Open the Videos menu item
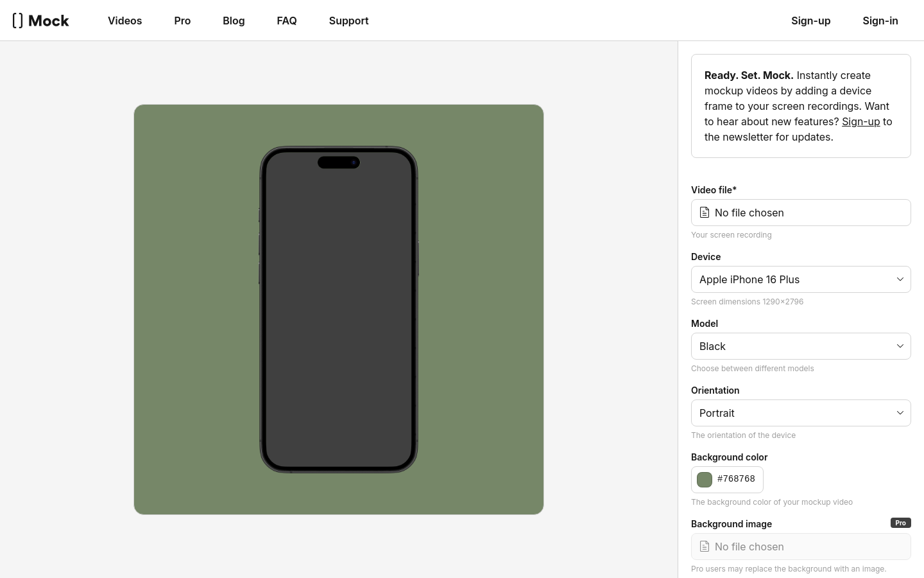This screenshot has width=924, height=578. (x=124, y=21)
